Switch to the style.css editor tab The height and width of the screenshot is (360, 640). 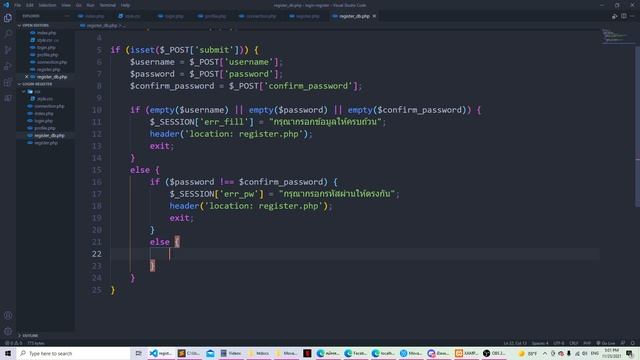tap(132, 16)
